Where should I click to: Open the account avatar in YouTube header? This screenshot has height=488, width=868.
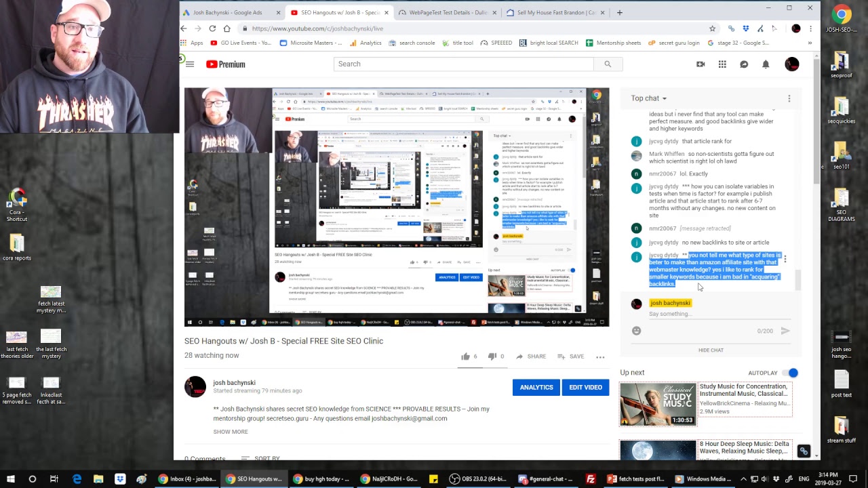coord(792,64)
